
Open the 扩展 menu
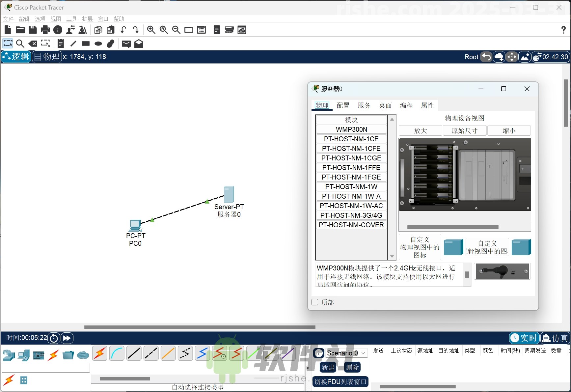coord(88,19)
